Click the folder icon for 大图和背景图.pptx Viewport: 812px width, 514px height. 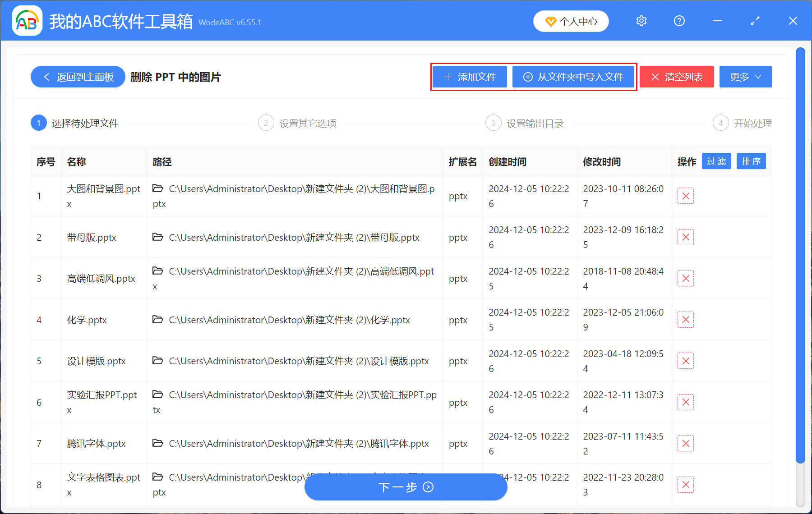click(x=158, y=188)
